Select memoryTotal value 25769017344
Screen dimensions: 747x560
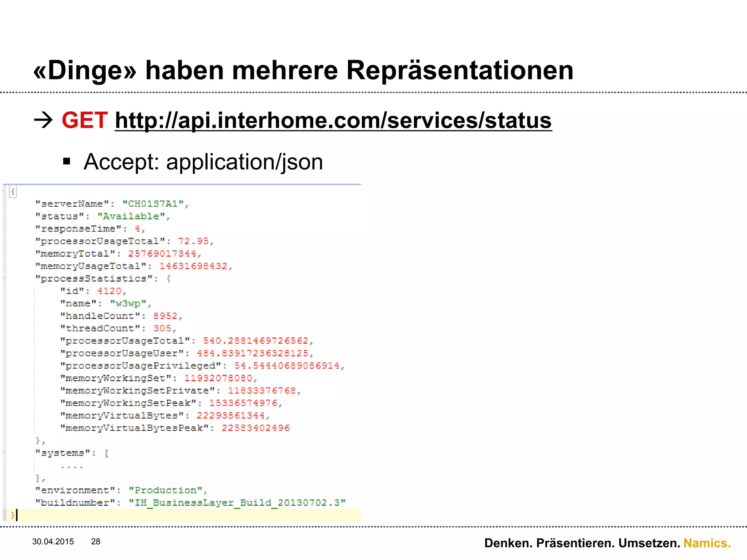pyautogui.click(x=162, y=253)
